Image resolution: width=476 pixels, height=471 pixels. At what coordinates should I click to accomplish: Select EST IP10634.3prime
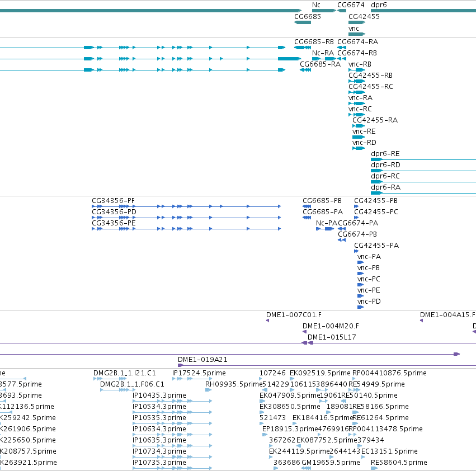(159, 430)
